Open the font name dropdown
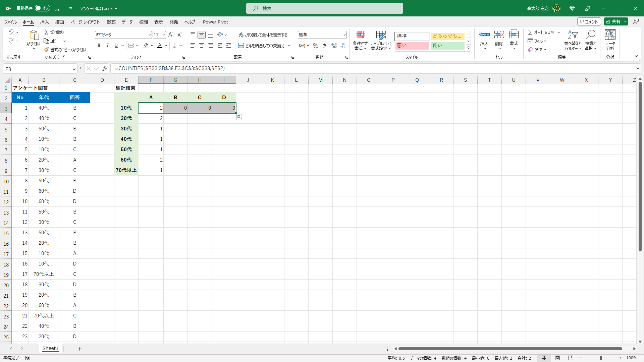644x362 pixels. [150, 35]
